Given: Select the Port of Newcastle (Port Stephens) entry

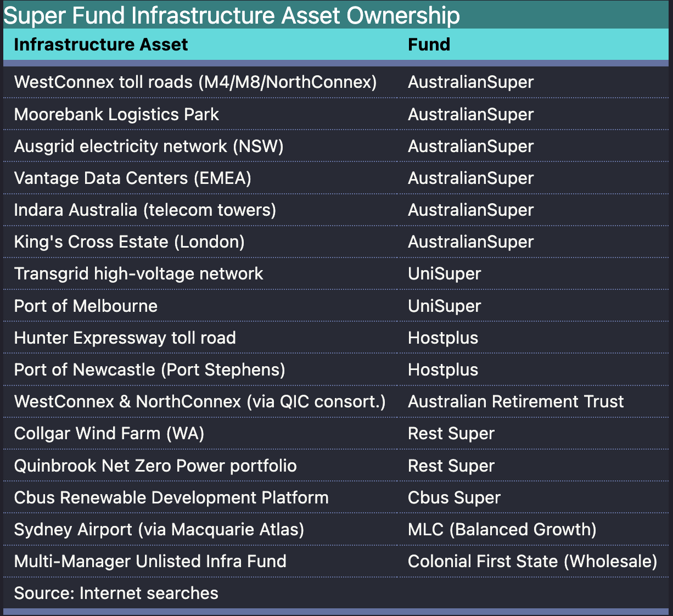Looking at the screenshot, I should tap(149, 369).
